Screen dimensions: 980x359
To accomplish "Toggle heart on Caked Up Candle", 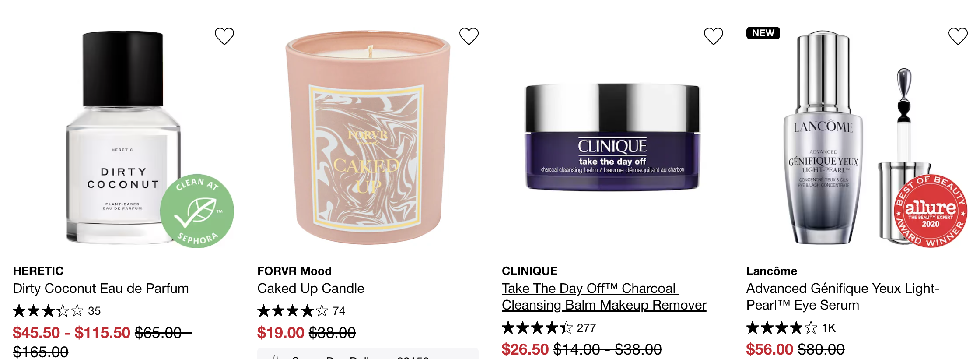I will click(x=469, y=36).
